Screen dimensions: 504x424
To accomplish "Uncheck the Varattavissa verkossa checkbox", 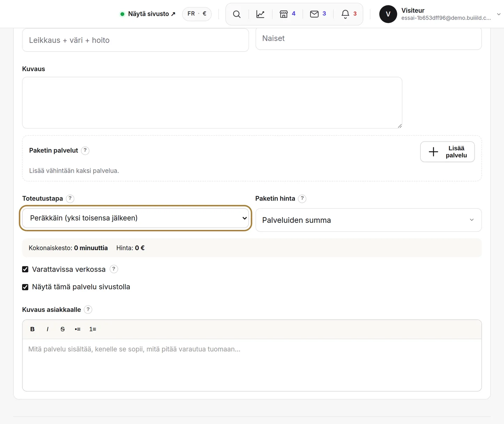I will [25, 269].
